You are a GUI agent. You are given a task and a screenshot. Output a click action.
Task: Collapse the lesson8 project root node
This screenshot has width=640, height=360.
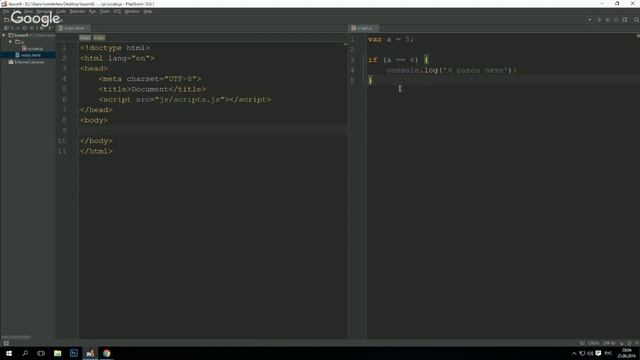4,36
